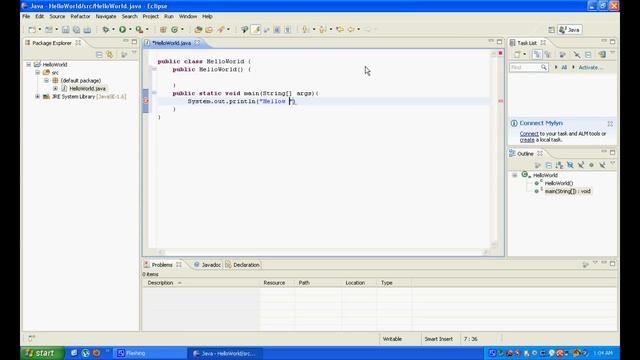Click the Open Task icon

click(209, 29)
